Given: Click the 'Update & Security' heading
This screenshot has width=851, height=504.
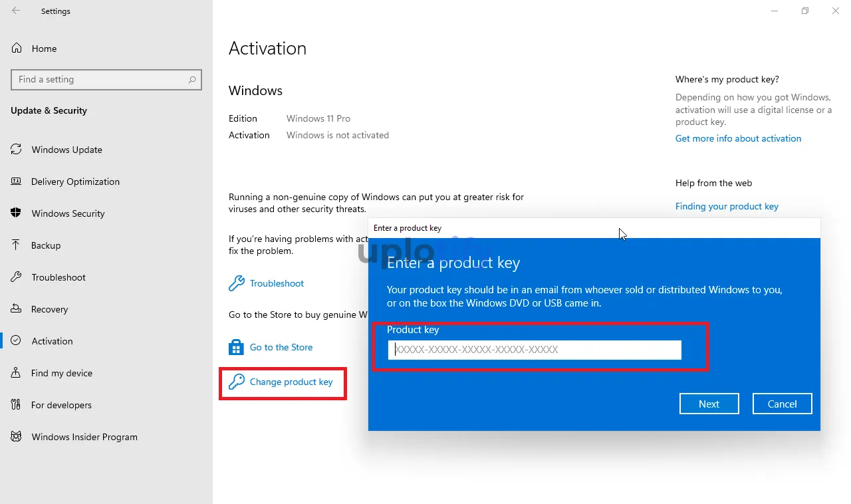Looking at the screenshot, I should coord(49,110).
